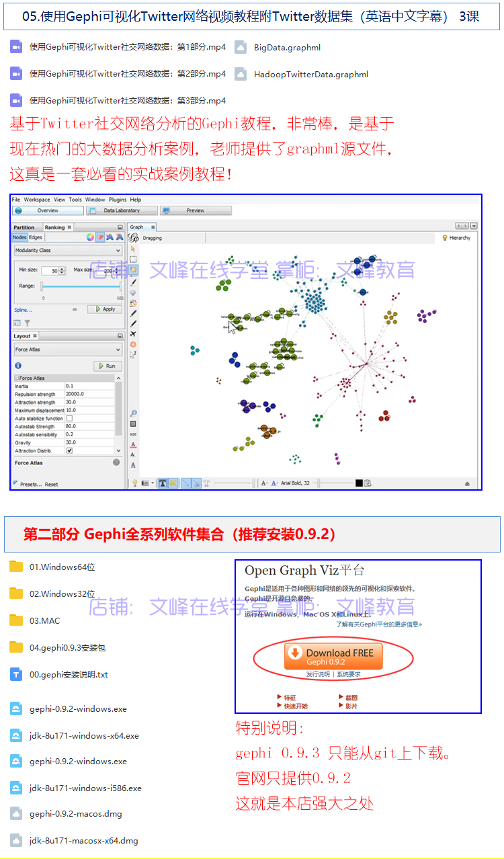This screenshot has height=859, width=504.
Task: Open the Graph tab list dropdown
Action: click(474, 227)
